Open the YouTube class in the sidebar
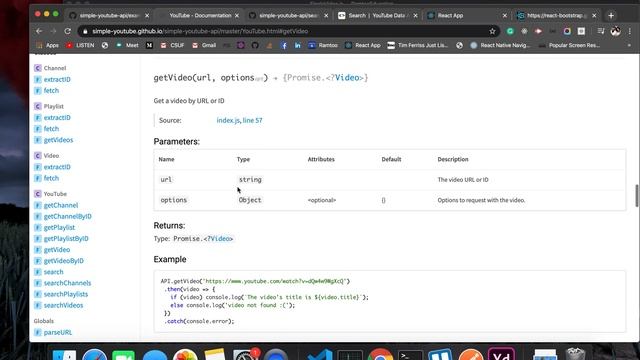This screenshot has width=640, height=360. [55, 194]
